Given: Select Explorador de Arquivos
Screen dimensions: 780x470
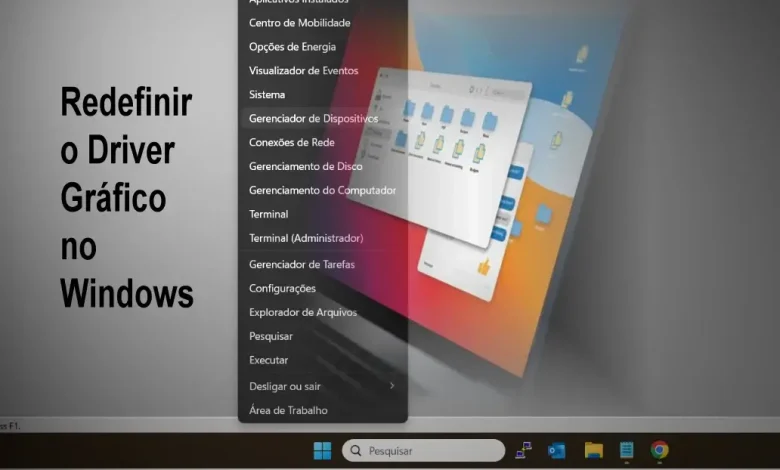Looking at the screenshot, I should pyautogui.click(x=323, y=312).
